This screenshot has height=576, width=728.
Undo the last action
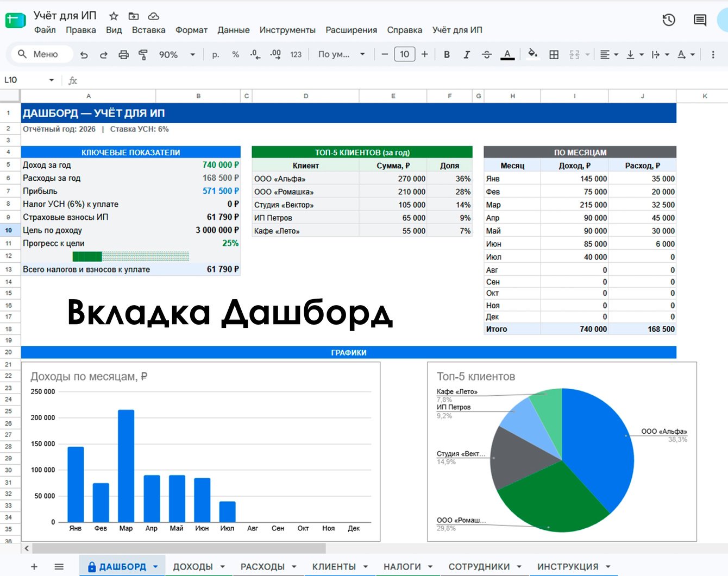[84, 54]
